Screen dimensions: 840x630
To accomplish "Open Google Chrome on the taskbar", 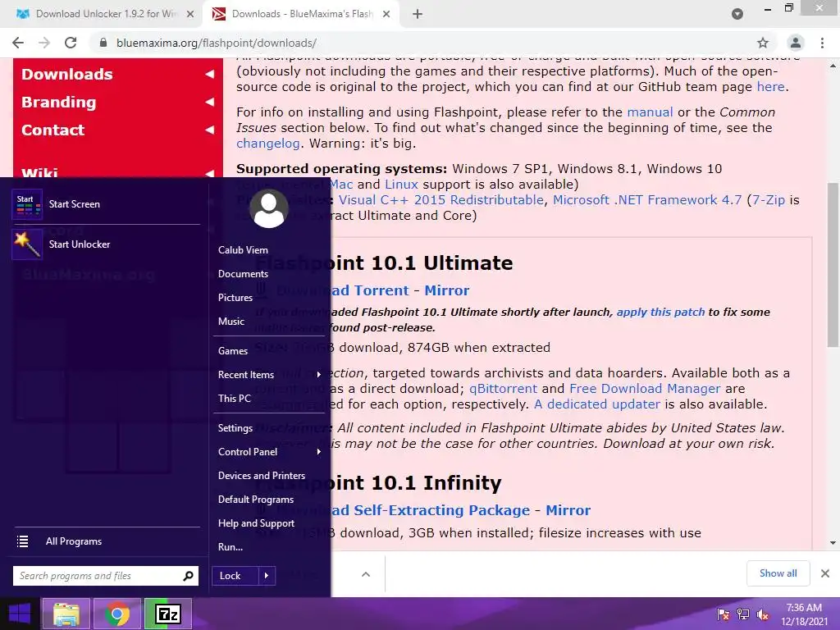I will 116,614.
